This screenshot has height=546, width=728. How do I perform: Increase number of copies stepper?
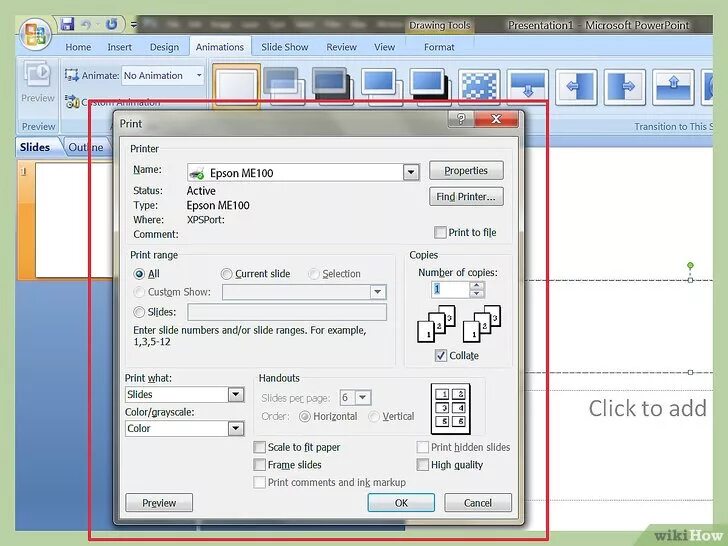click(x=477, y=286)
